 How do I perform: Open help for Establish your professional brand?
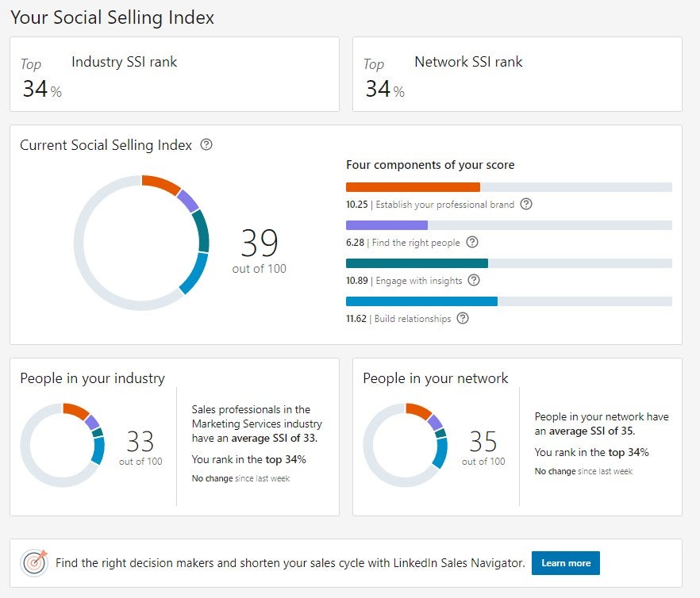(x=525, y=204)
